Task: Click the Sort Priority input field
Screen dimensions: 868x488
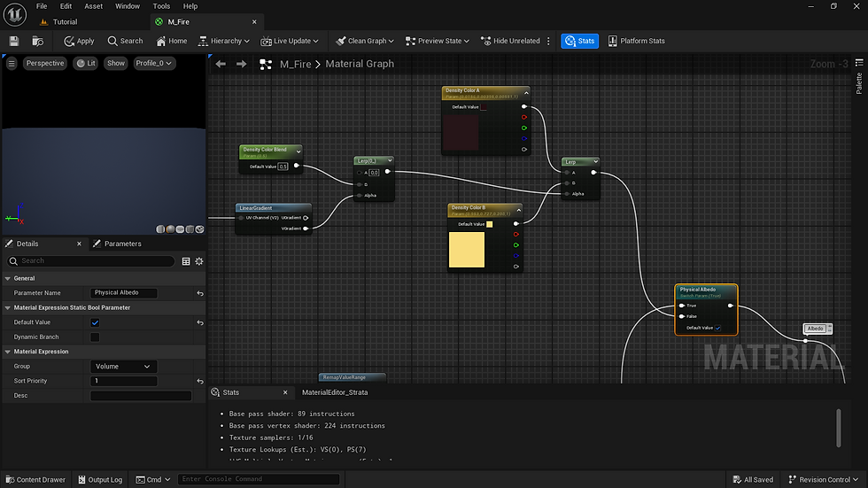Action: [123, 381]
